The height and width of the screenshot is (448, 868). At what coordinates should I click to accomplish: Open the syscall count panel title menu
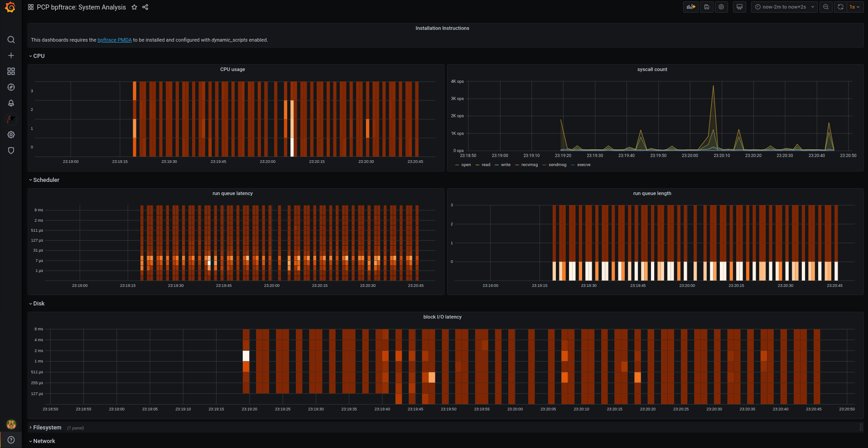pyautogui.click(x=652, y=70)
